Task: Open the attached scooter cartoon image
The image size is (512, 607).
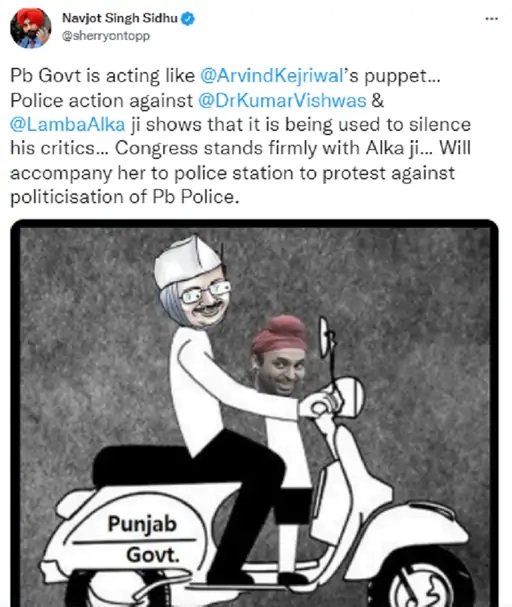Action: point(254,413)
